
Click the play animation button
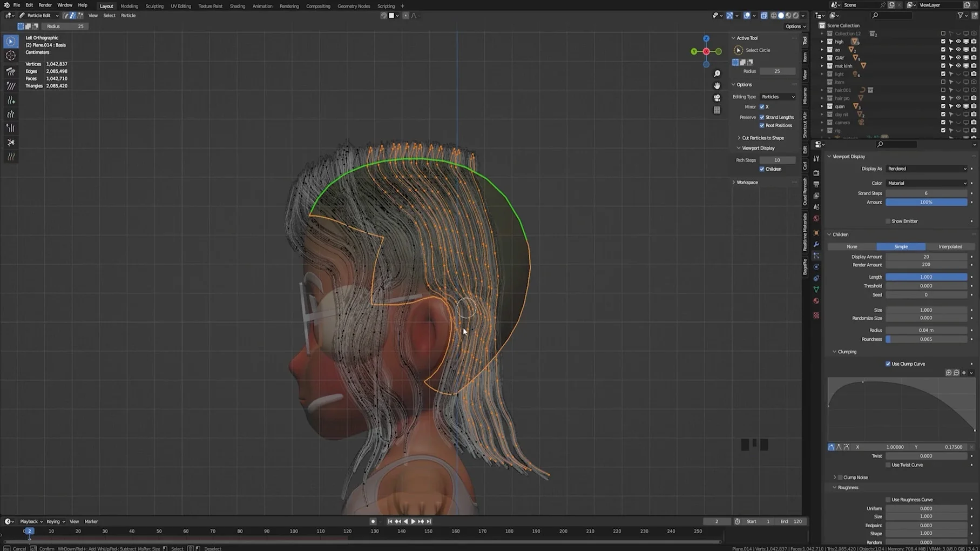click(413, 521)
